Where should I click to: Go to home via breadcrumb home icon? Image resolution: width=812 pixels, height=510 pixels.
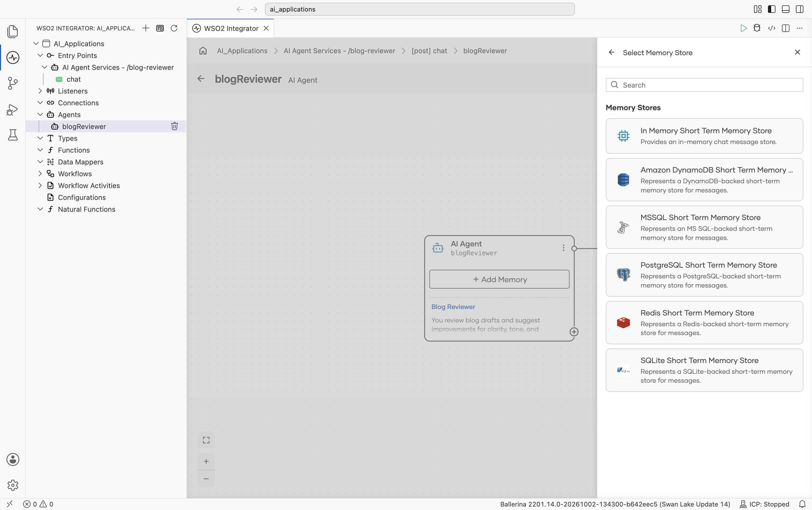click(203, 51)
